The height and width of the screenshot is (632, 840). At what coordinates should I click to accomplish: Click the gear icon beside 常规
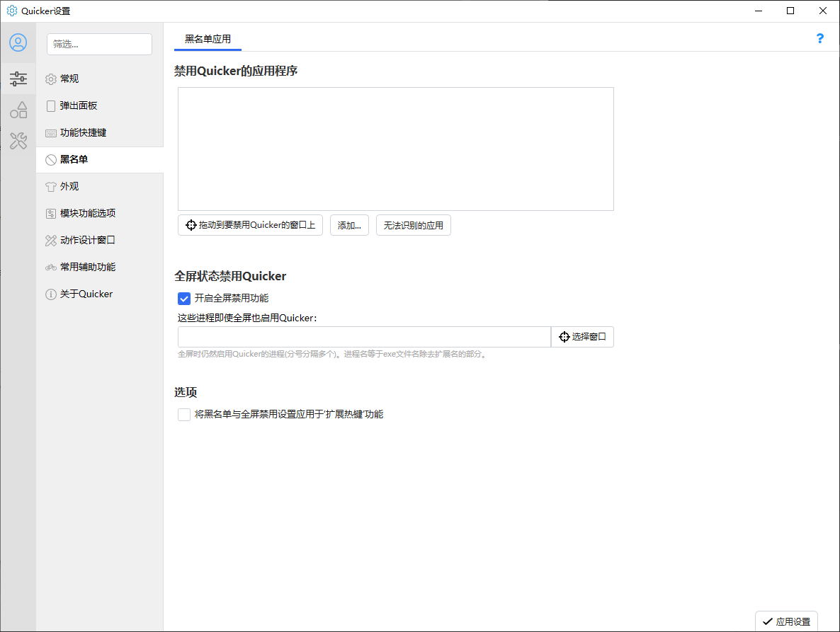click(x=51, y=79)
